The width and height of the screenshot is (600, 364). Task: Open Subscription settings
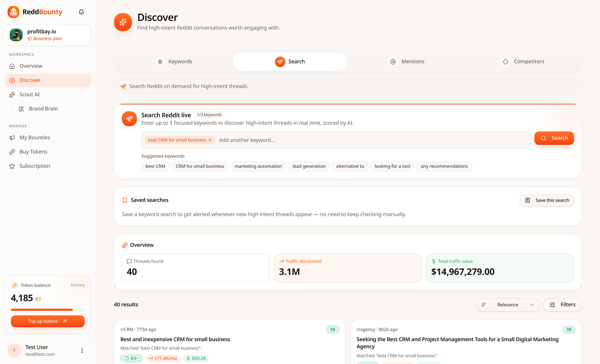point(48,166)
